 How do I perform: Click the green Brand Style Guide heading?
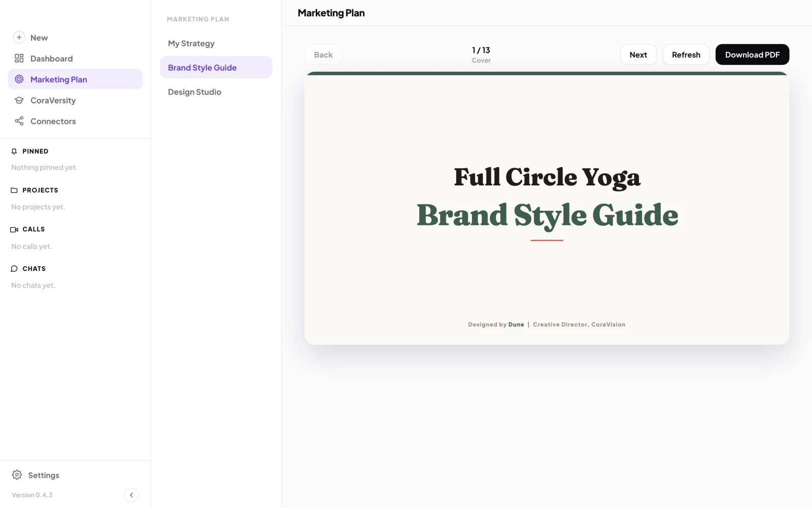click(547, 215)
